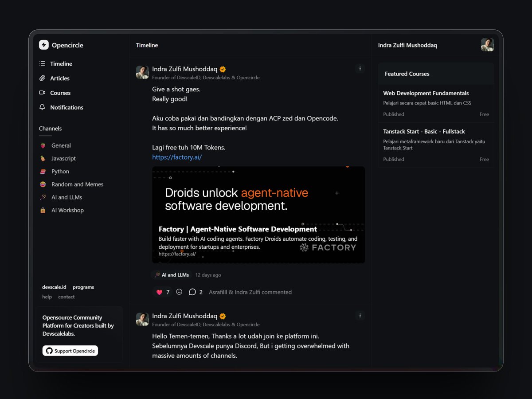Viewport: 532px width, 399px height.
Task: Open the emoji reaction picker smiley icon
Action: [x=179, y=292]
